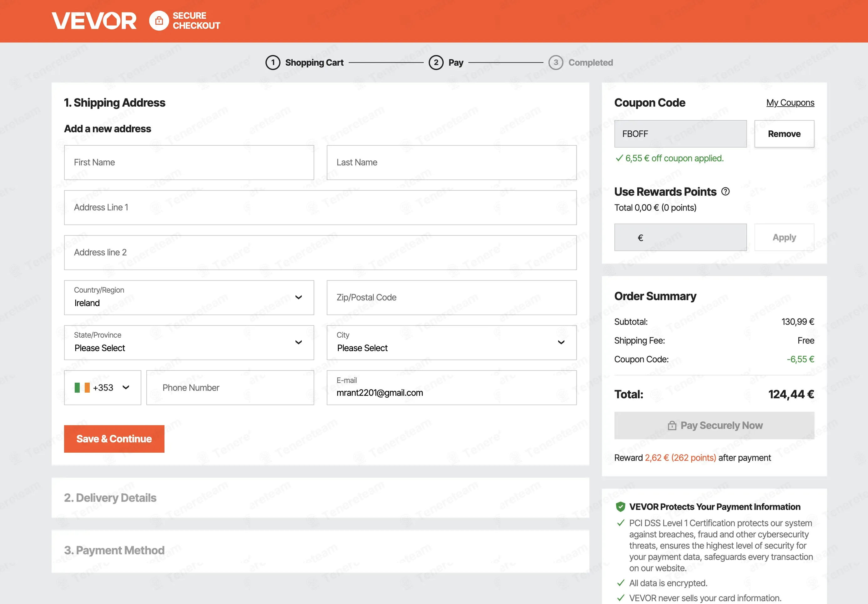Focus the First Name field
Screen dimensions: 868x604
[x=189, y=163]
